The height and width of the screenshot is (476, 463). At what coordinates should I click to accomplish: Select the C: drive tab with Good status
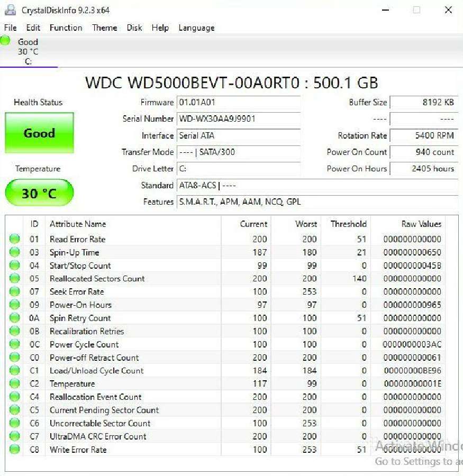pyautogui.click(x=28, y=51)
